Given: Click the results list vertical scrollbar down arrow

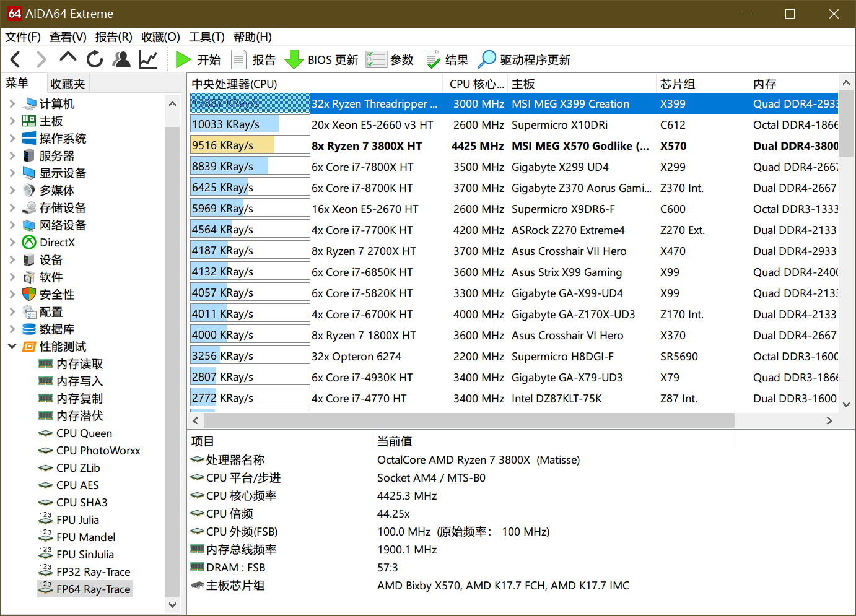Looking at the screenshot, I should [846, 403].
